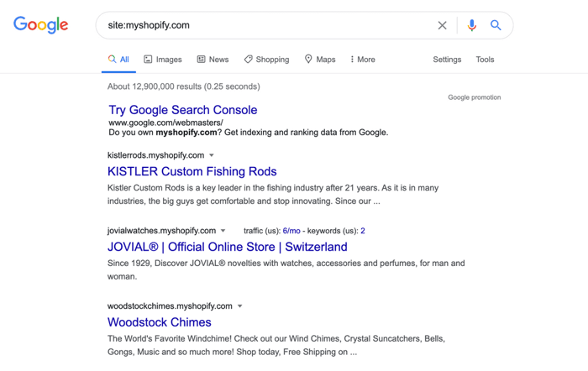Expand dropdown arrow beside jovialwatches.myshopify.com
Image resolution: width=588 pixels, height=371 pixels.
(x=223, y=231)
